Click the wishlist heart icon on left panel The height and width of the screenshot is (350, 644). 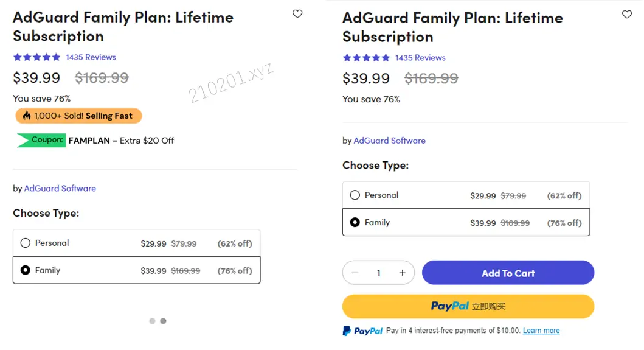(x=297, y=13)
